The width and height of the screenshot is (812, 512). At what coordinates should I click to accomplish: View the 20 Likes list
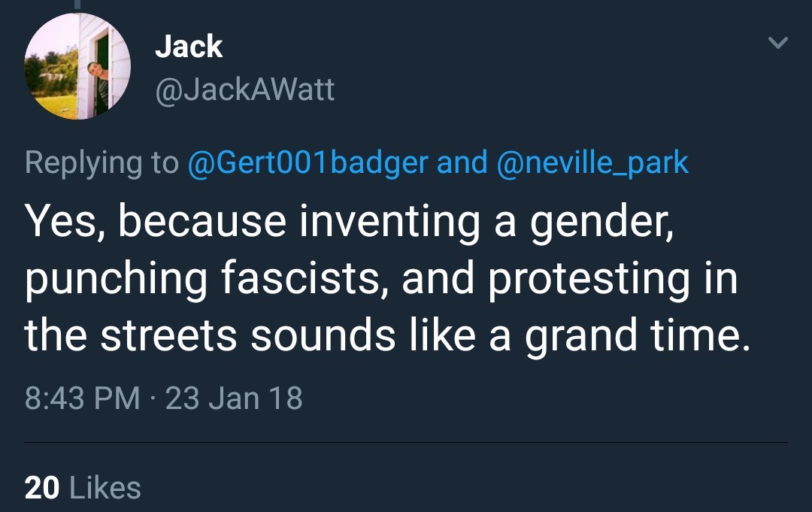pyautogui.click(x=83, y=488)
